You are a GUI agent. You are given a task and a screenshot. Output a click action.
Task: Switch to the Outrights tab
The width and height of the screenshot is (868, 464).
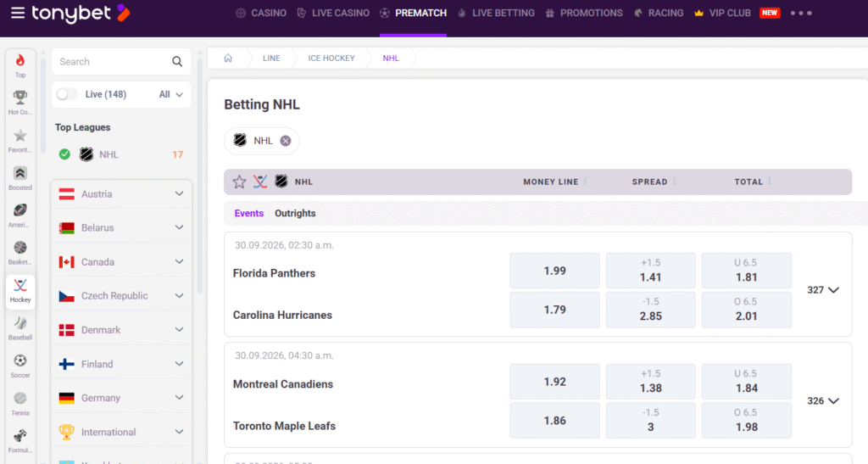click(295, 213)
